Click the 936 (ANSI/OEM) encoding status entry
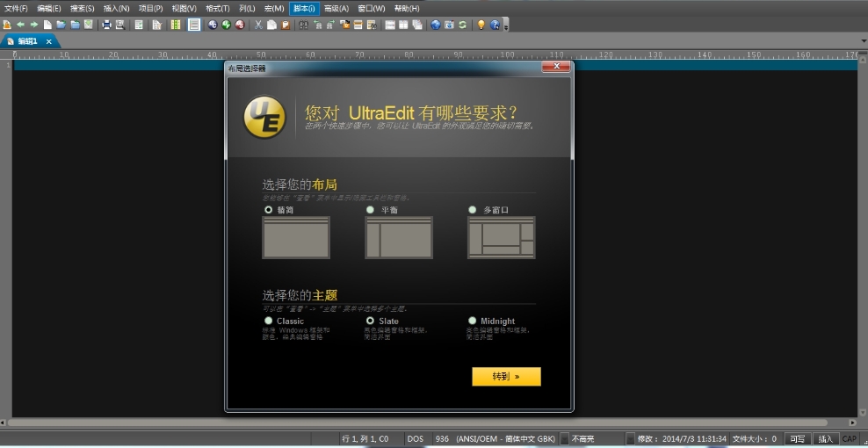868x448 pixels. coord(495,438)
